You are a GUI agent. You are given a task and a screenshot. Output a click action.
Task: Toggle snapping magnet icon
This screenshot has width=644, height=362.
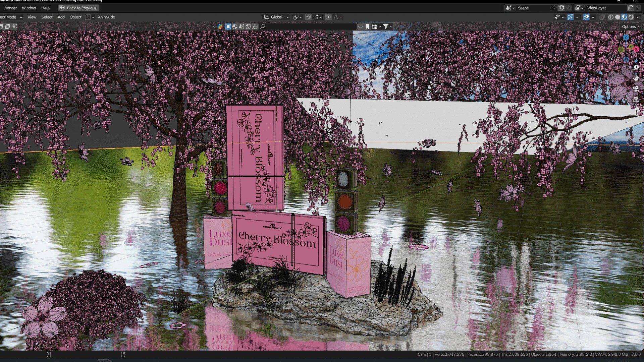pos(308,17)
